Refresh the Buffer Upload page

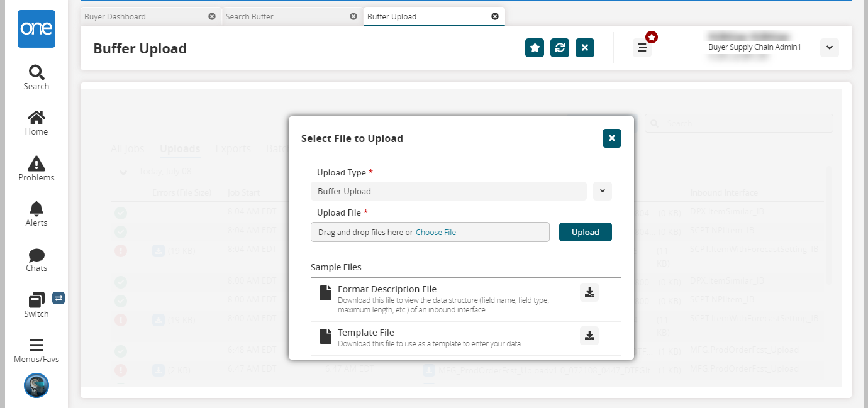click(x=560, y=48)
